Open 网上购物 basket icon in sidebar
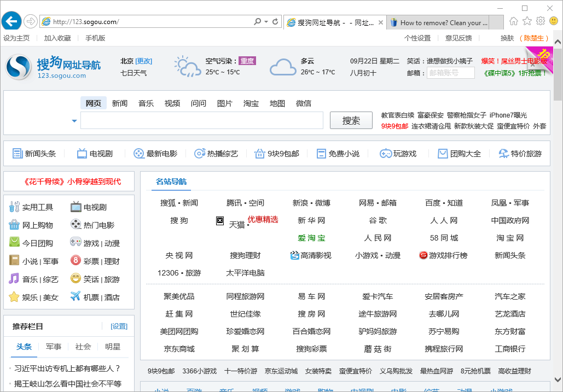This screenshot has height=392, width=563. pyautogui.click(x=14, y=225)
